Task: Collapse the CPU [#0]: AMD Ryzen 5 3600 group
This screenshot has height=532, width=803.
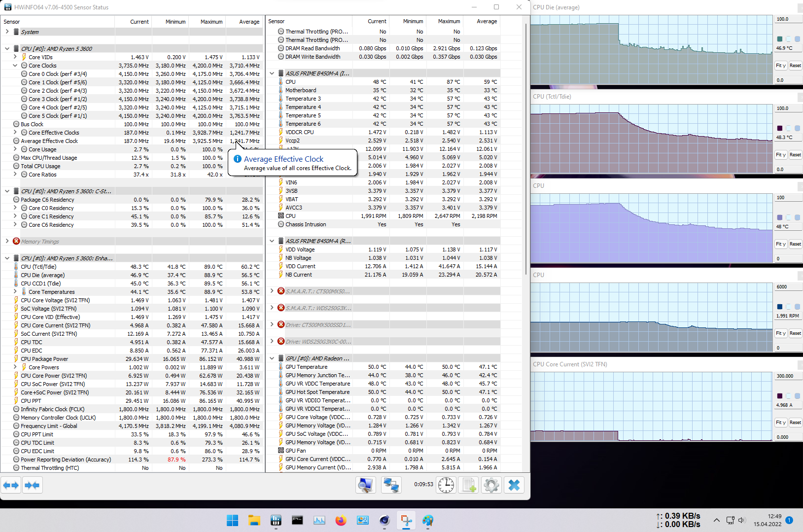Action: [x=7, y=49]
